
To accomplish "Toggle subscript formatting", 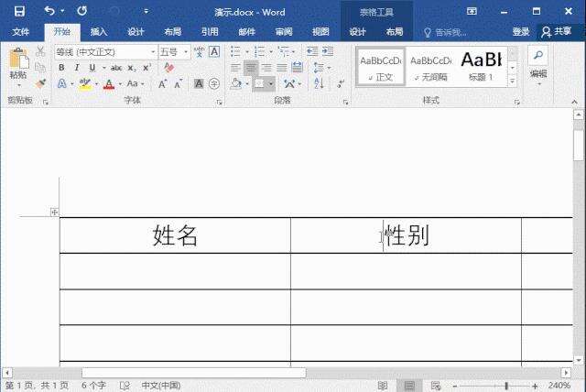I will (131, 68).
